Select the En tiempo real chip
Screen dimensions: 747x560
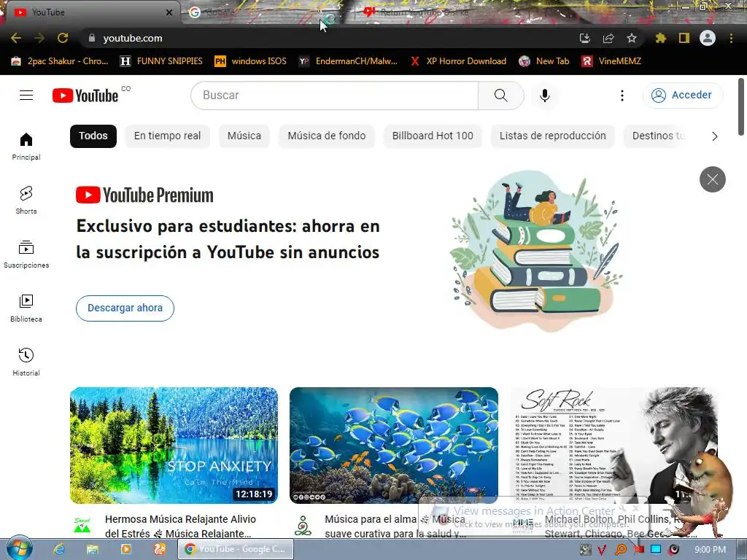coord(167,136)
